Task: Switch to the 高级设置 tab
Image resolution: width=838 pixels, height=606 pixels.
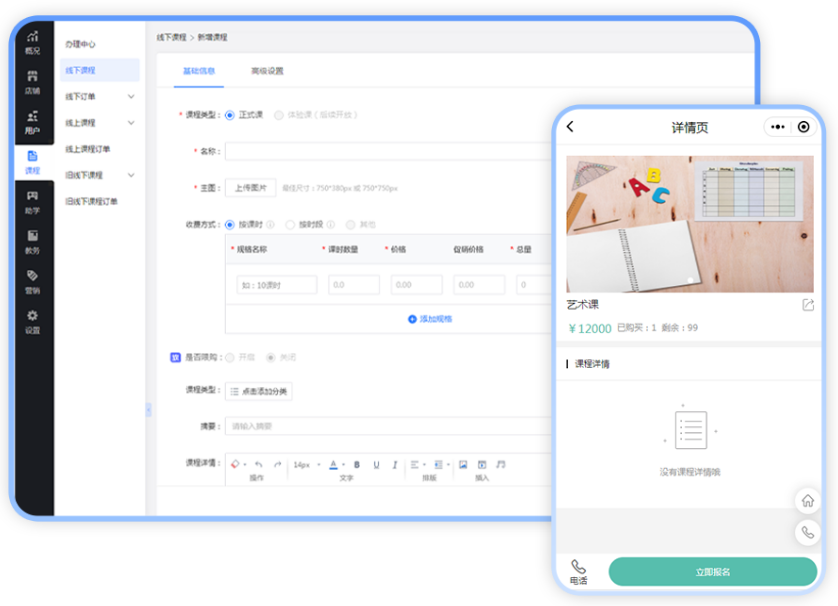Action: tap(267, 71)
